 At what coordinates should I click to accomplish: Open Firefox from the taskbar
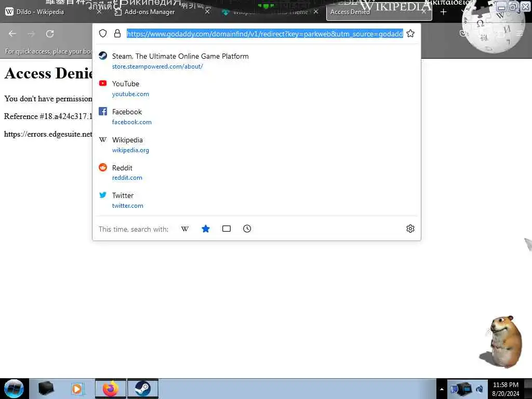click(x=111, y=389)
